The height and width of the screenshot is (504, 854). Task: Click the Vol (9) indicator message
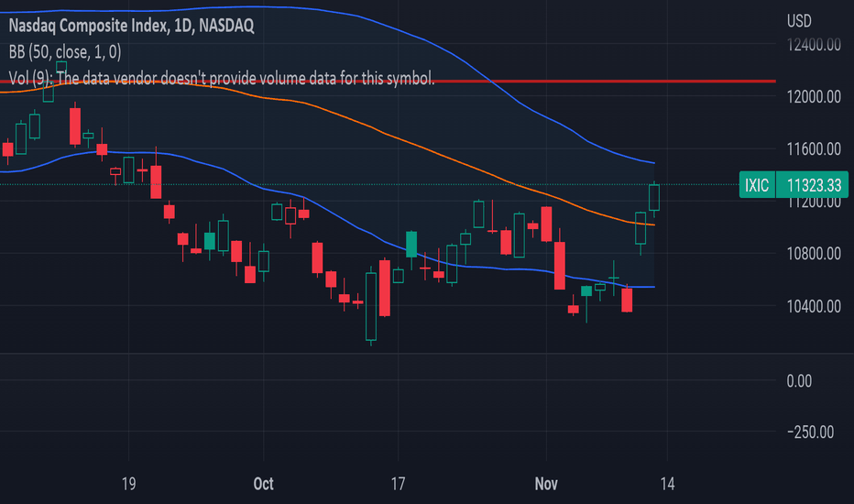point(222,78)
